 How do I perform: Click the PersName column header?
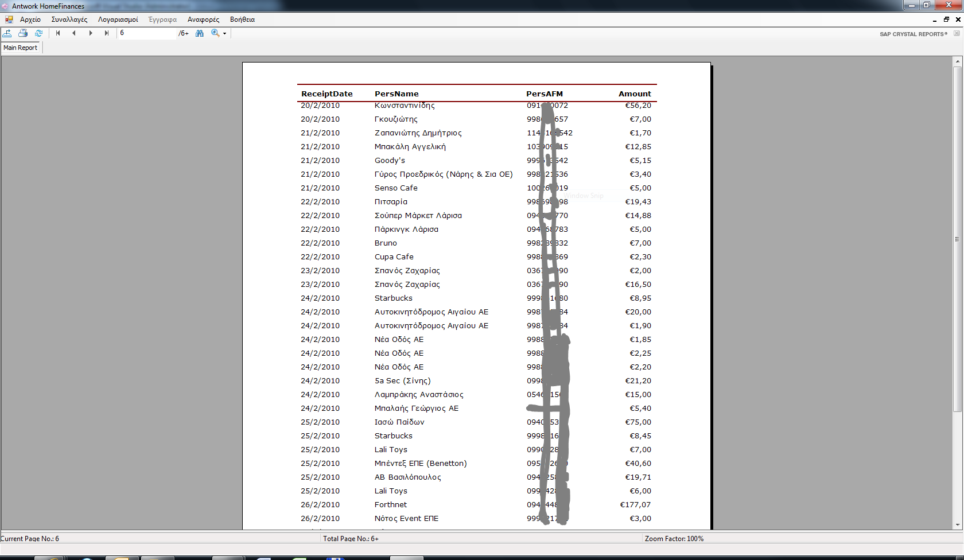tap(397, 94)
